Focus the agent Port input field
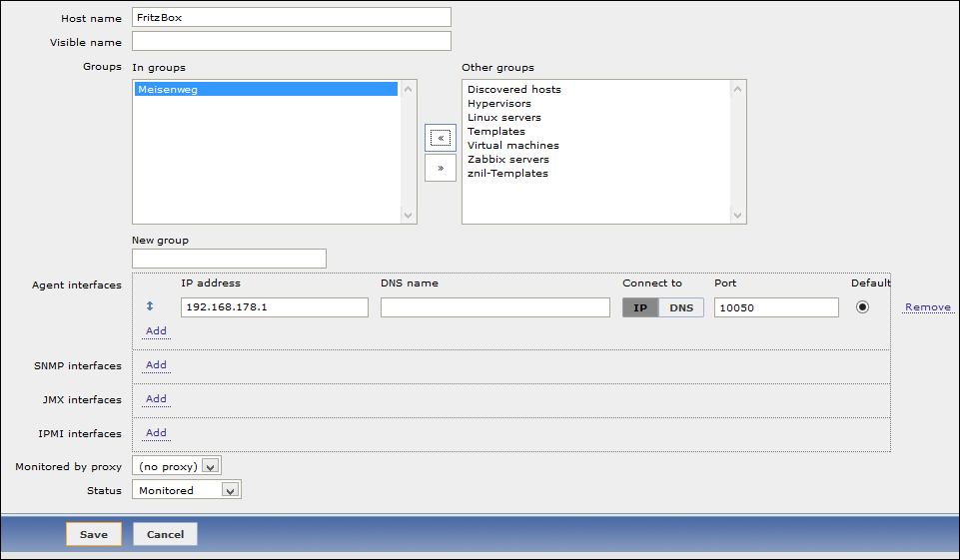Viewport: 960px width, 560px height. 776,307
